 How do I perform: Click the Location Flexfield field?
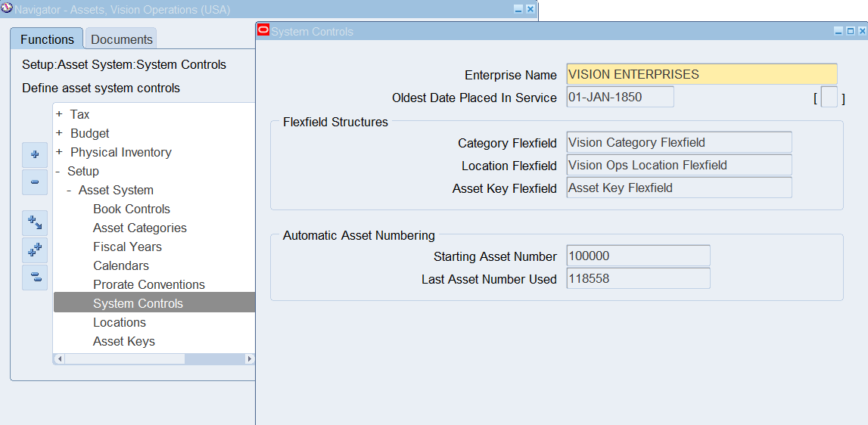point(680,165)
